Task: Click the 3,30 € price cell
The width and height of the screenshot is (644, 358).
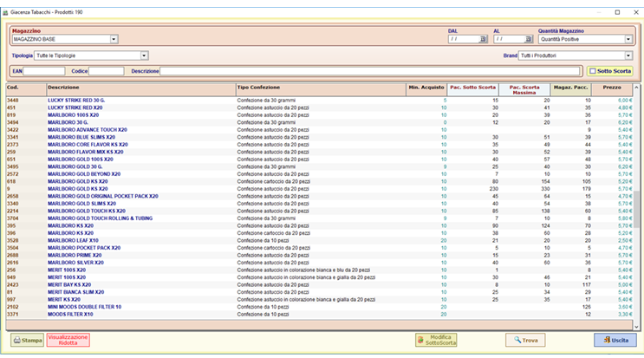Action: [625, 315]
